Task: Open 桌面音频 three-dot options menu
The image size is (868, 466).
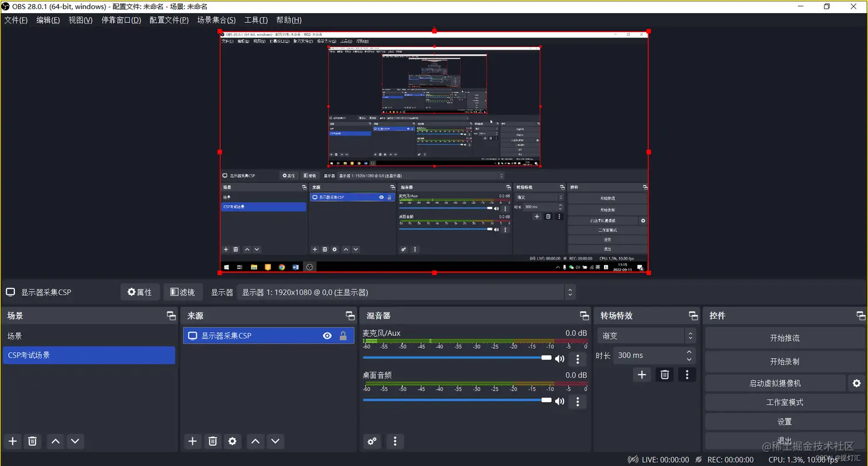Action: (578, 401)
